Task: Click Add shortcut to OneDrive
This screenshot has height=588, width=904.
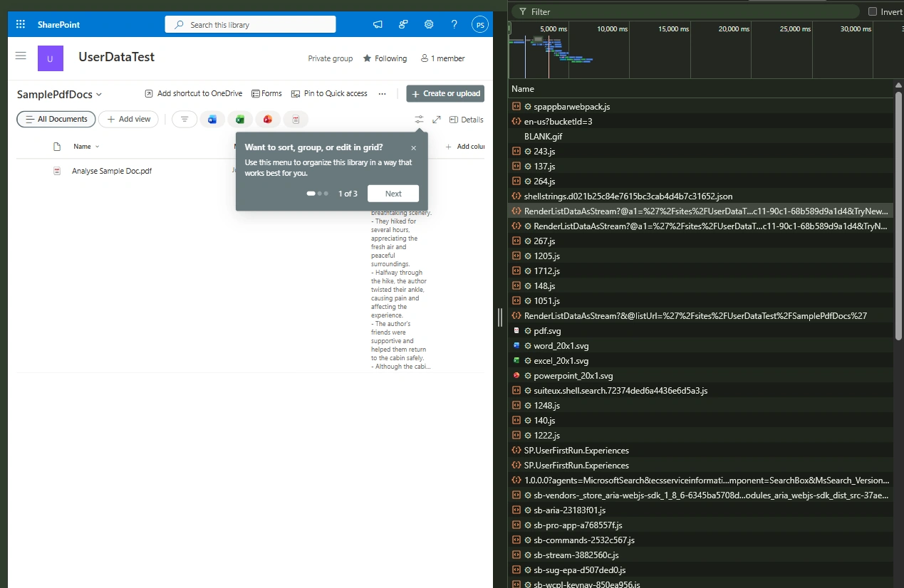Action: 193,93
